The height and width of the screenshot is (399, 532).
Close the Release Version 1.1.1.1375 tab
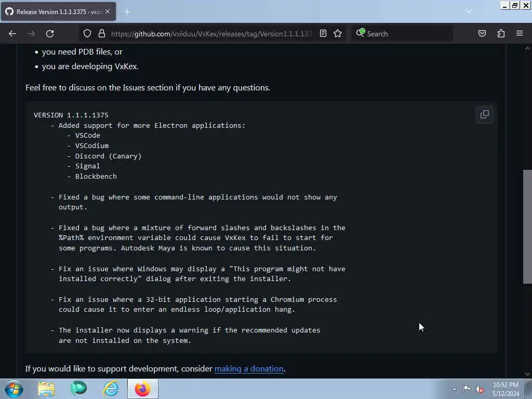pos(108,11)
